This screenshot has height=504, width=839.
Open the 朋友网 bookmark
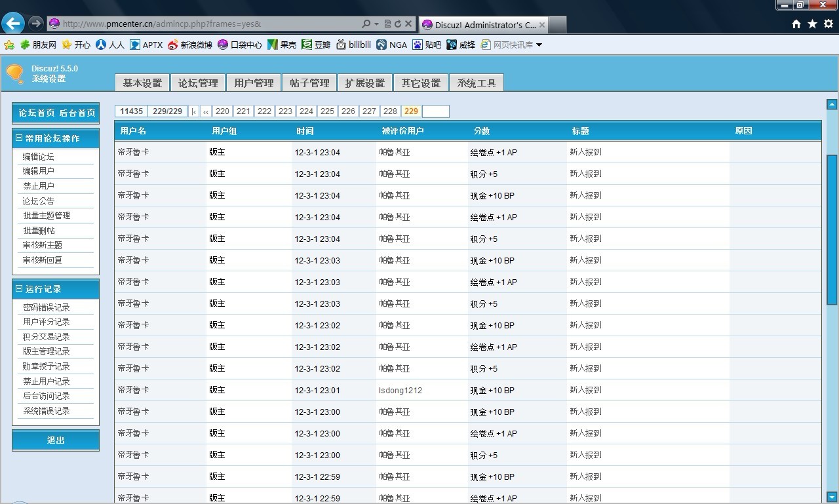tap(38, 45)
